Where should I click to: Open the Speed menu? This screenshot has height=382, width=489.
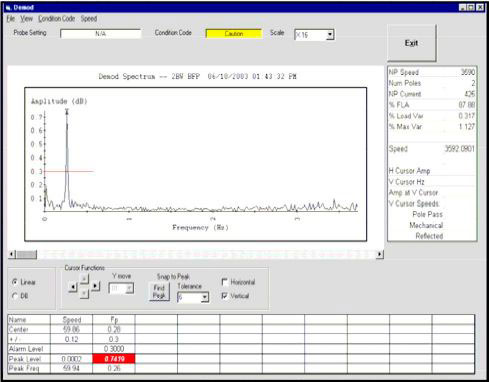(89, 19)
